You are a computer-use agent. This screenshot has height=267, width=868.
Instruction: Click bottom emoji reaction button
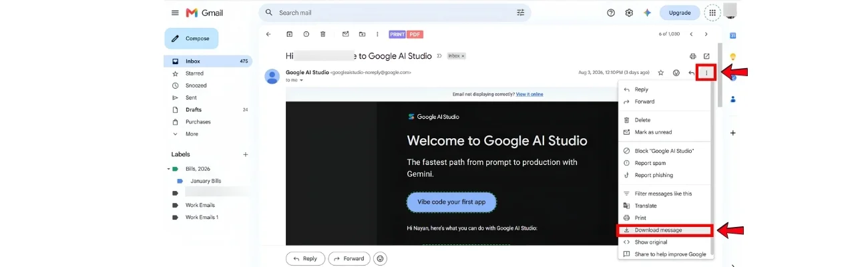(x=380, y=258)
